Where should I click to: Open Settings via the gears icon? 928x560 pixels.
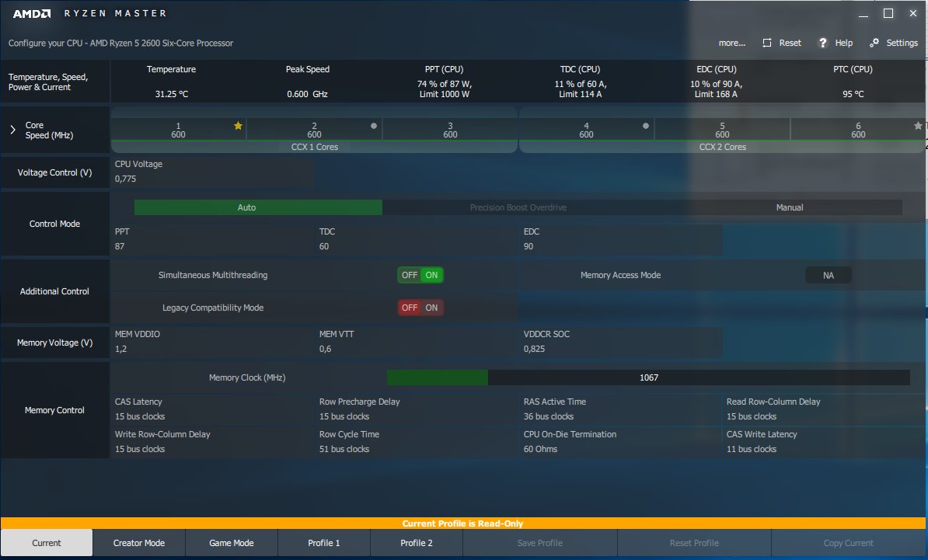click(874, 43)
